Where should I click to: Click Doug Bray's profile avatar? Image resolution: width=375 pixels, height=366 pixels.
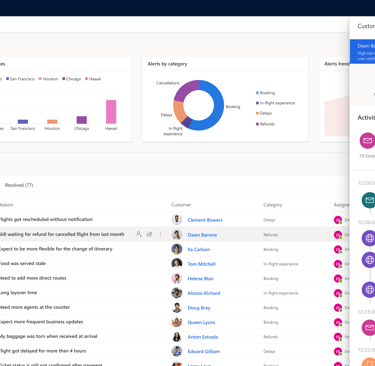(x=177, y=308)
